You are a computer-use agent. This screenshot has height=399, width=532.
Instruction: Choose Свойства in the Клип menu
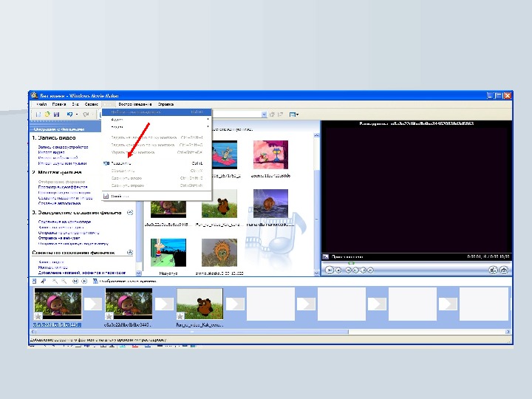pos(157,196)
